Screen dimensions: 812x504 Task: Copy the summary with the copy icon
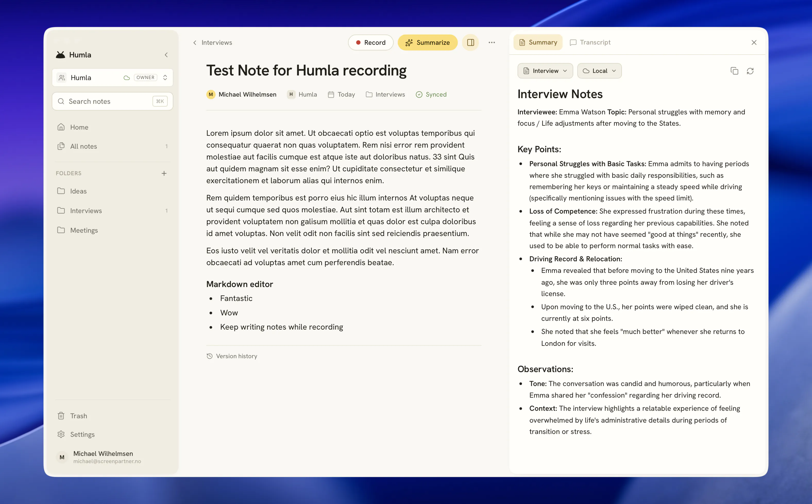pos(734,71)
